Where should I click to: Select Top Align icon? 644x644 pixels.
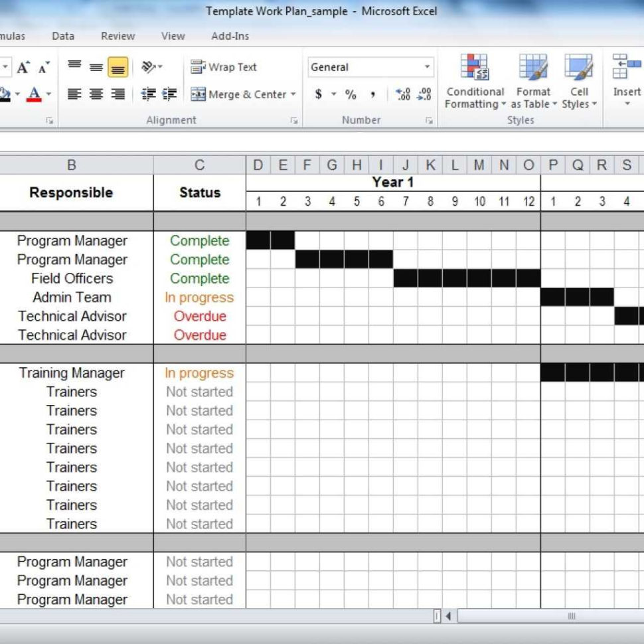click(x=74, y=66)
